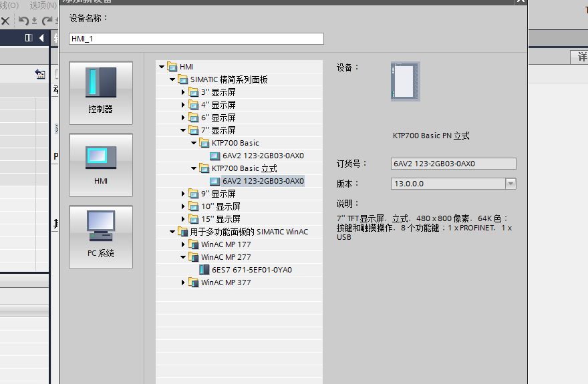Select the HMI device category button
The height and width of the screenshot is (384, 588).
[101, 165]
